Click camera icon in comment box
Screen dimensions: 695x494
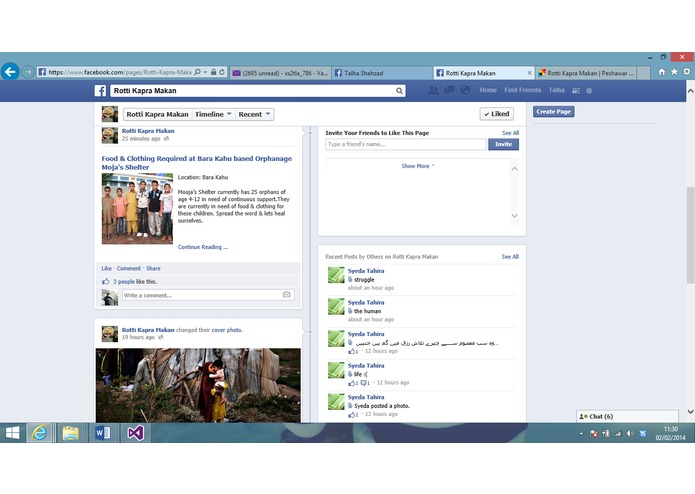286,295
